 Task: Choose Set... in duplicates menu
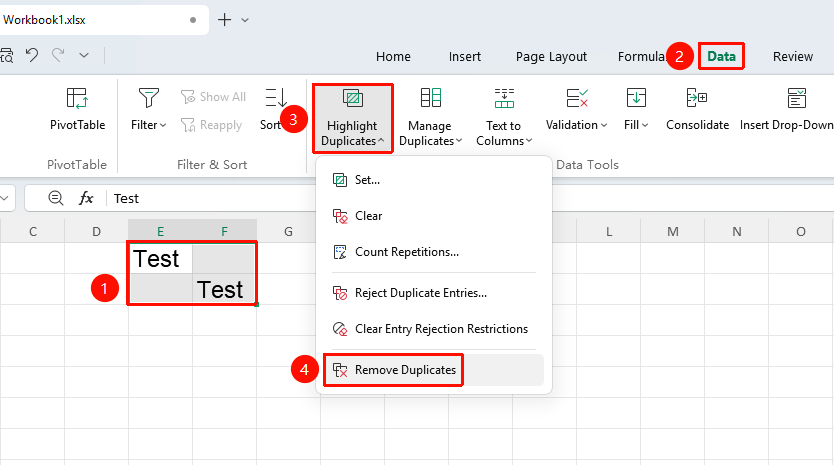click(433, 180)
